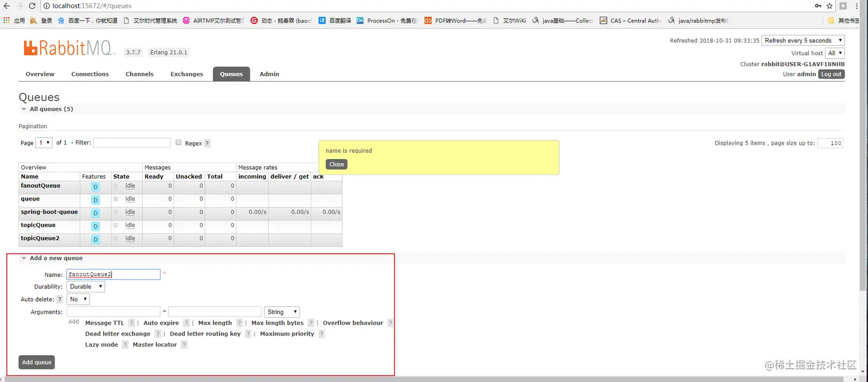Select the Queues tab
Screen dimensions: 868x382
pos(231,74)
